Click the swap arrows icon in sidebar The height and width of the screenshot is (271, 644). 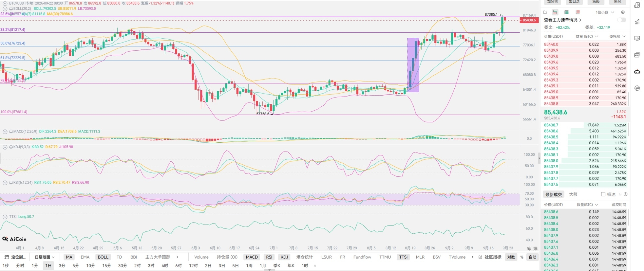pyautogui.click(x=637, y=88)
